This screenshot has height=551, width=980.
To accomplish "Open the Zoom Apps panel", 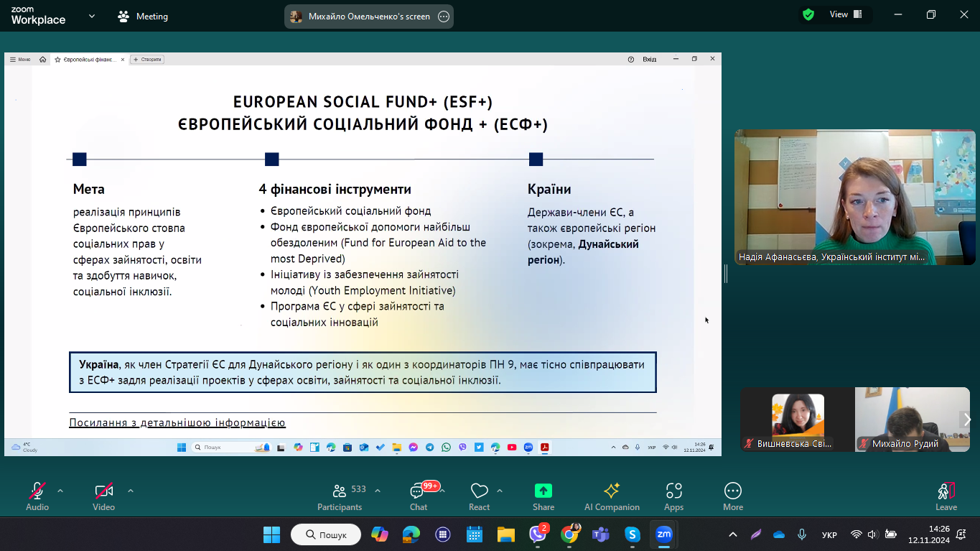I will (673, 496).
